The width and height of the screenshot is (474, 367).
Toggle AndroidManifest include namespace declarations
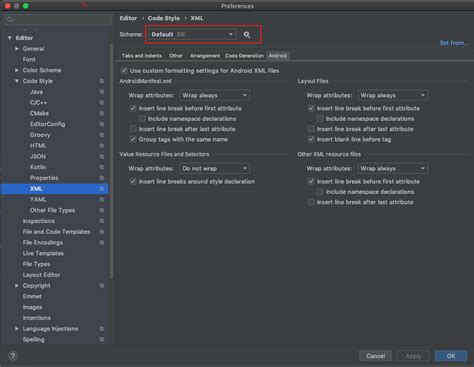142,119
